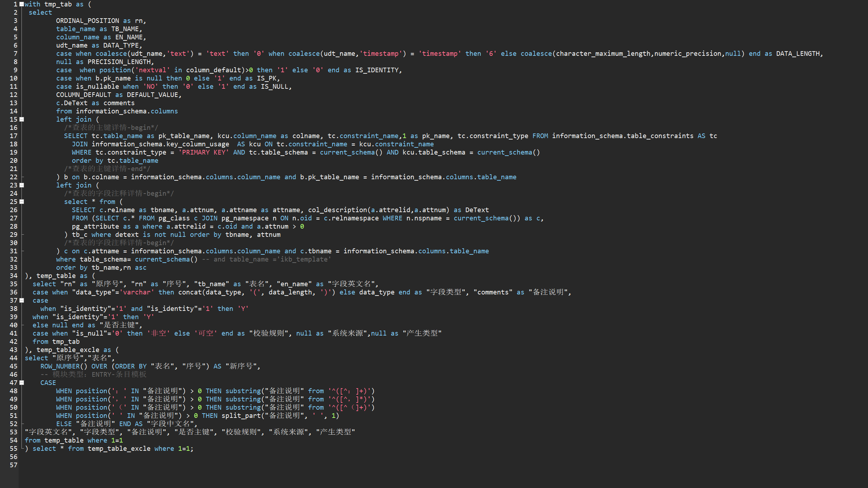The width and height of the screenshot is (868, 488).
Task: Click the ENTRY comment on line 46
Action: 93,375
